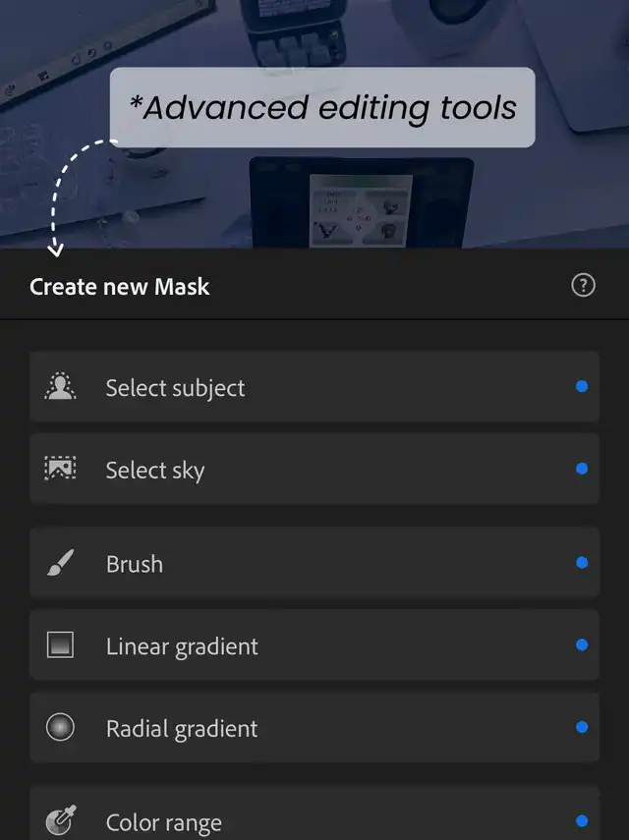This screenshot has width=629, height=840.
Task: Tap the Select subject person icon
Action: (x=60, y=387)
